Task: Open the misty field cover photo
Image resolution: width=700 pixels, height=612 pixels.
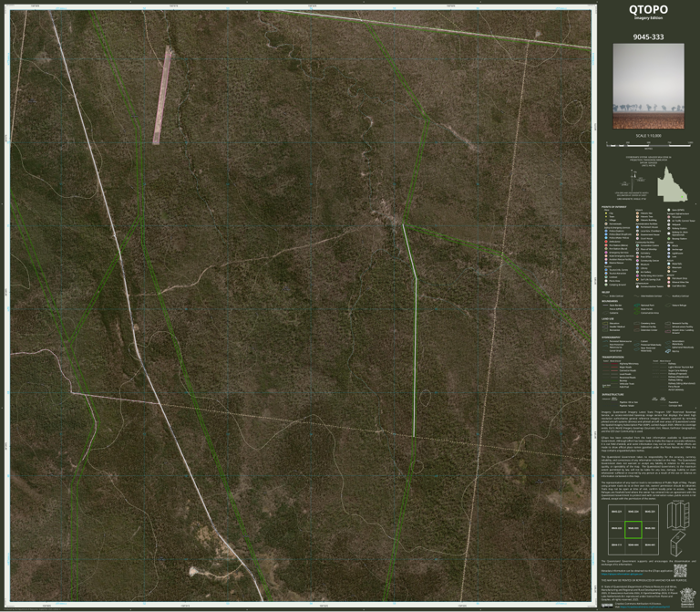Action: [x=648, y=86]
